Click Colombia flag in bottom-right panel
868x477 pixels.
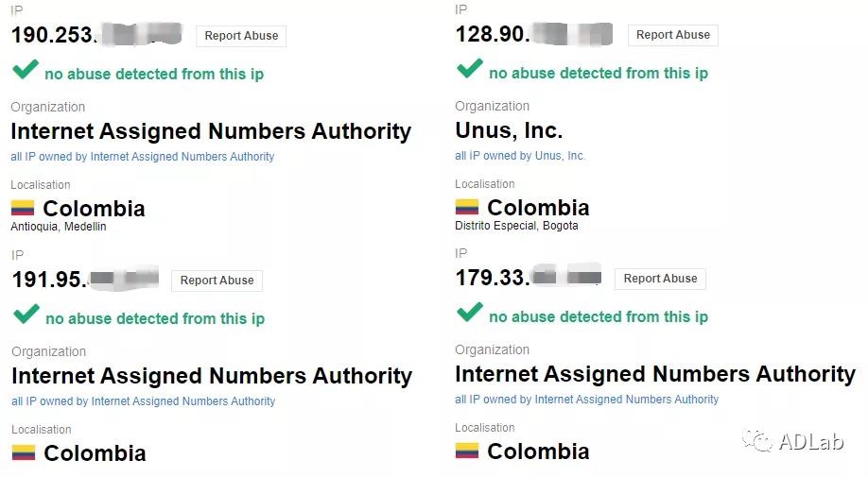[x=467, y=451]
